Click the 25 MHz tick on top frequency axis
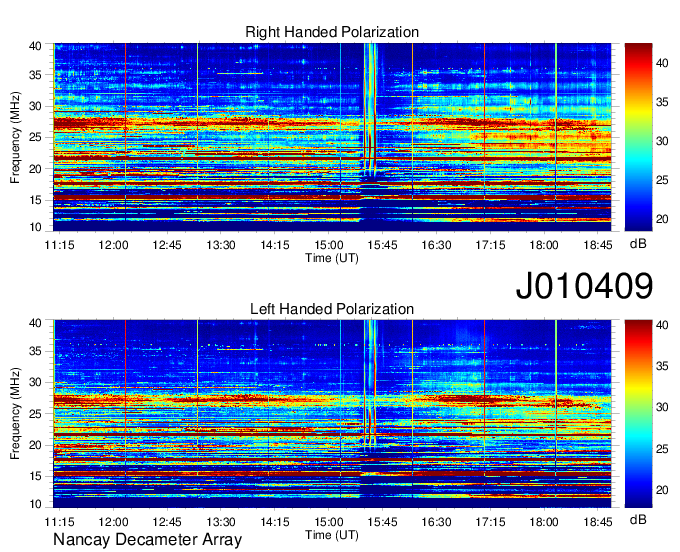Image resolution: width=680 pixels, height=552 pixels. pos(36,137)
